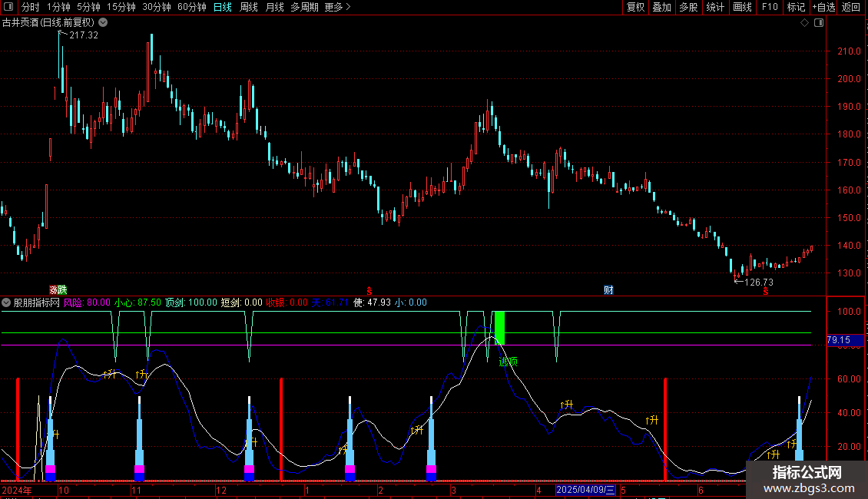Toggle the right side panel icon
The width and height of the screenshot is (868, 499).
click(819, 23)
